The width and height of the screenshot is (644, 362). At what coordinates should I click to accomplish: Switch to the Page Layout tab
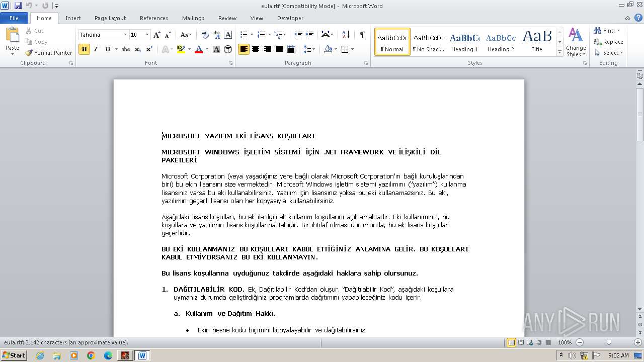(x=110, y=18)
